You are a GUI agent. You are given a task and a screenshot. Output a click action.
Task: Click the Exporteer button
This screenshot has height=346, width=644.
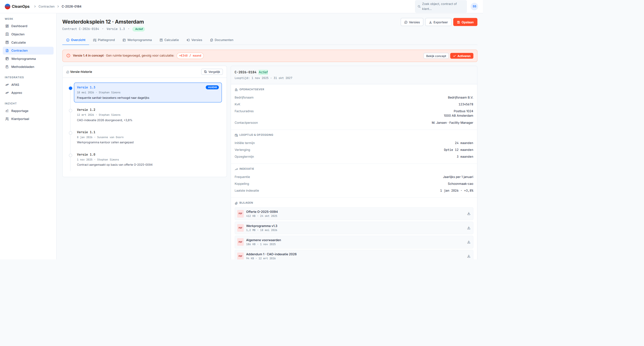(438, 22)
